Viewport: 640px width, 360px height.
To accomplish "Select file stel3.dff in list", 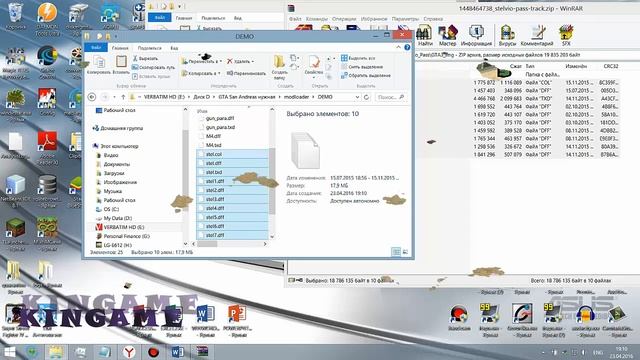I will point(232,199).
